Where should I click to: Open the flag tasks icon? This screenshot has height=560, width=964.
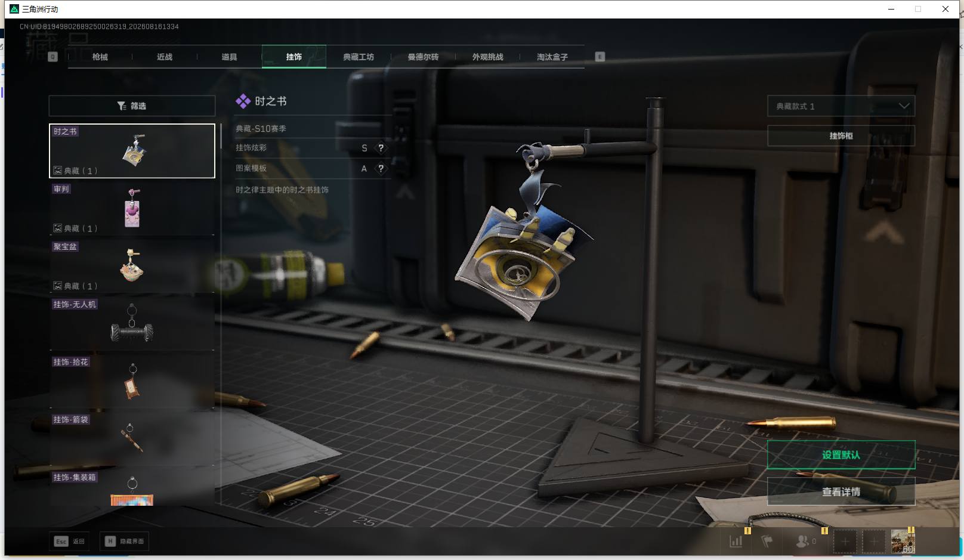click(x=767, y=541)
